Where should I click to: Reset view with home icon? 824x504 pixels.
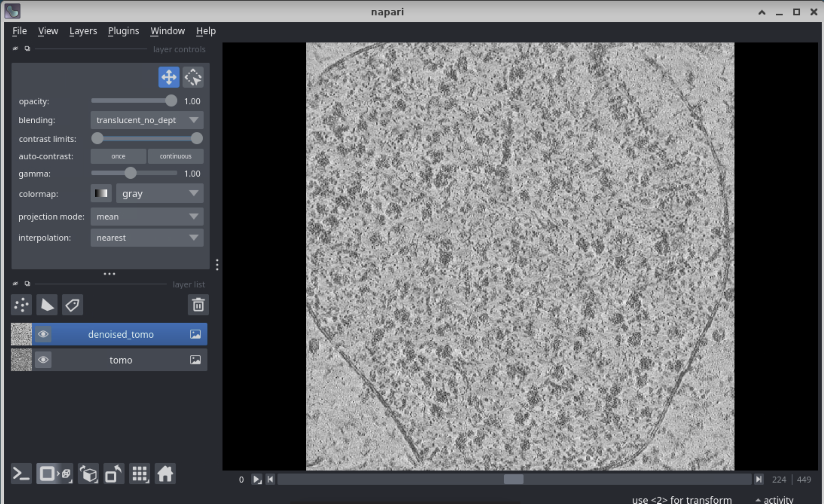tap(165, 474)
